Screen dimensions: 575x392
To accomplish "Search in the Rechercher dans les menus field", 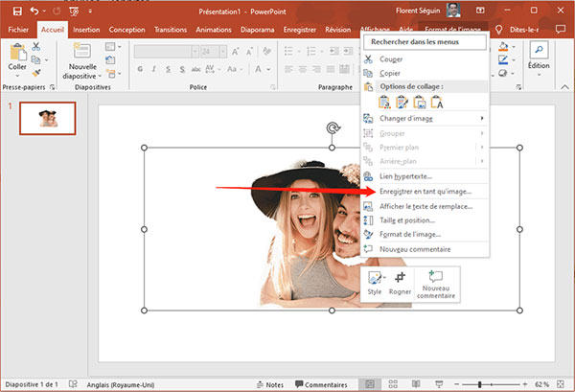I will (x=425, y=42).
